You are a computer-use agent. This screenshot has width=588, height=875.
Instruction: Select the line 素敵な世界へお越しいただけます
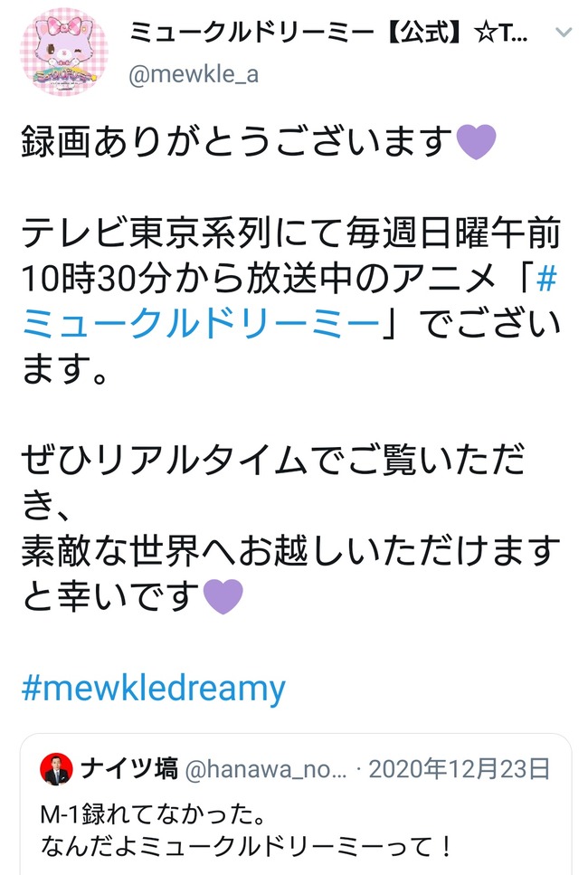click(x=290, y=551)
